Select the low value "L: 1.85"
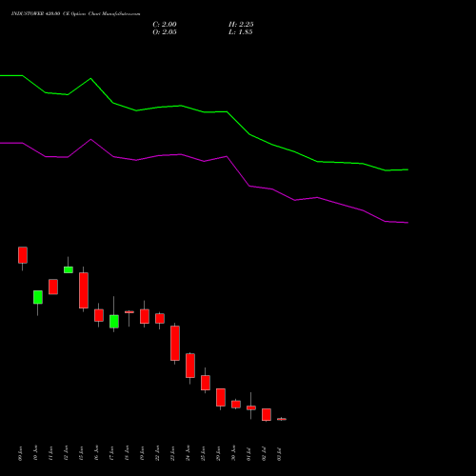Viewport: 476px width, 476px height. tap(241, 31)
